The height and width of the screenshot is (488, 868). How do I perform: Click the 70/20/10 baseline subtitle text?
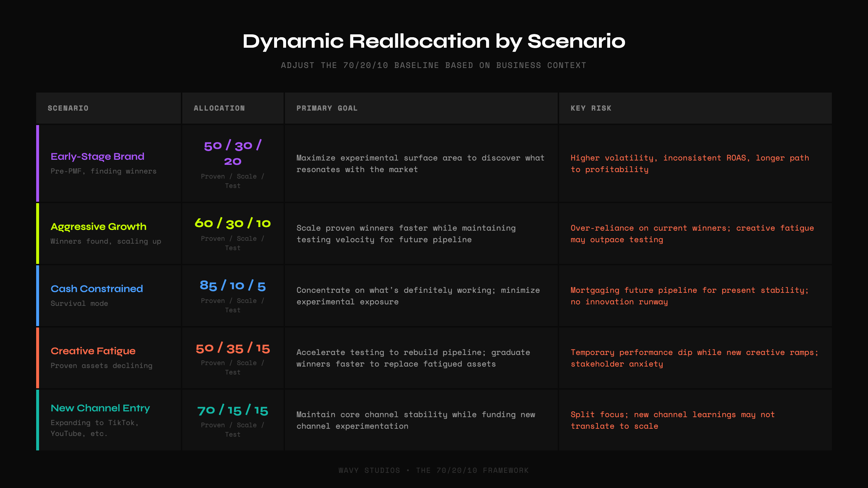[434, 65]
